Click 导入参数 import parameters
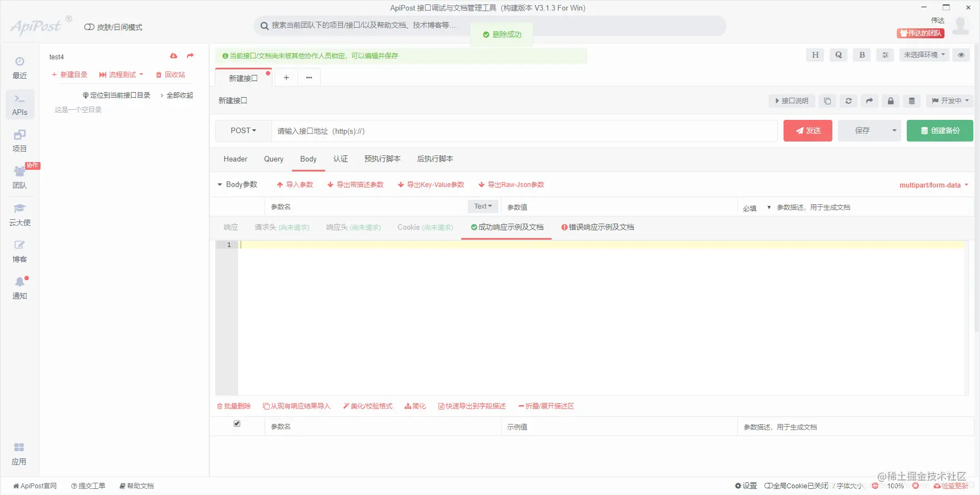 (295, 185)
